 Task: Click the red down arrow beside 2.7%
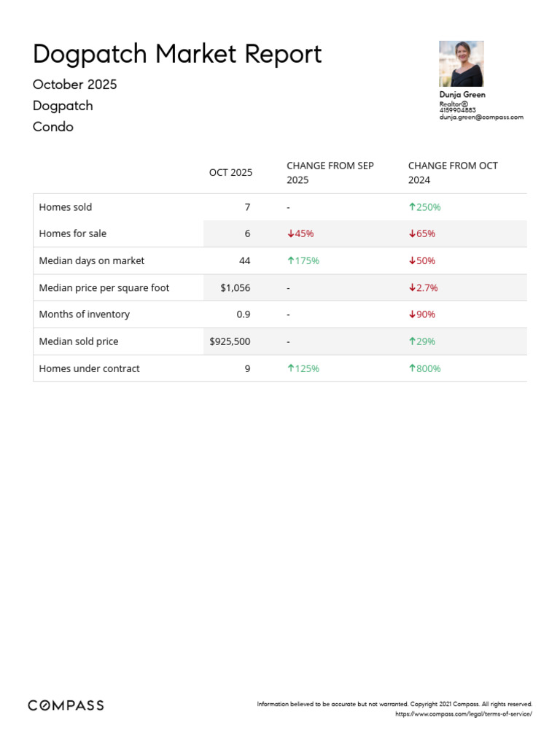[412, 288]
